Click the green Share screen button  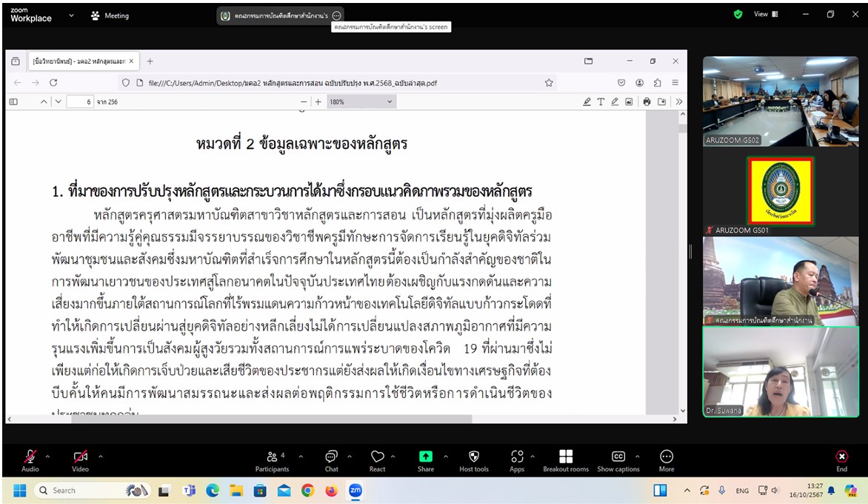pyautogui.click(x=425, y=460)
